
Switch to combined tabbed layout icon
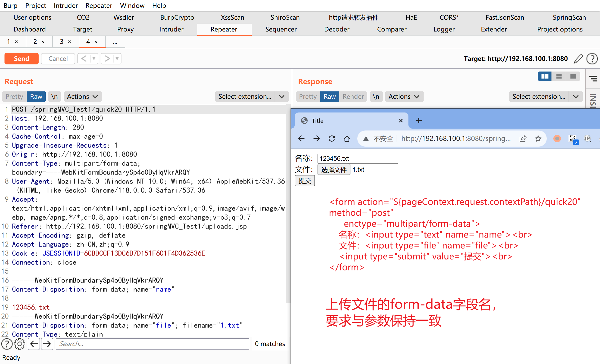pyautogui.click(x=573, y=76)
